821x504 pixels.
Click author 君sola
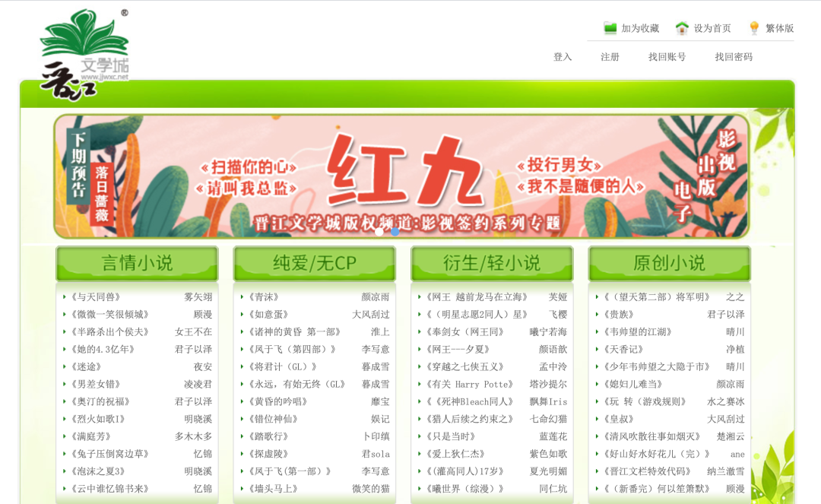tap(376, 454)
